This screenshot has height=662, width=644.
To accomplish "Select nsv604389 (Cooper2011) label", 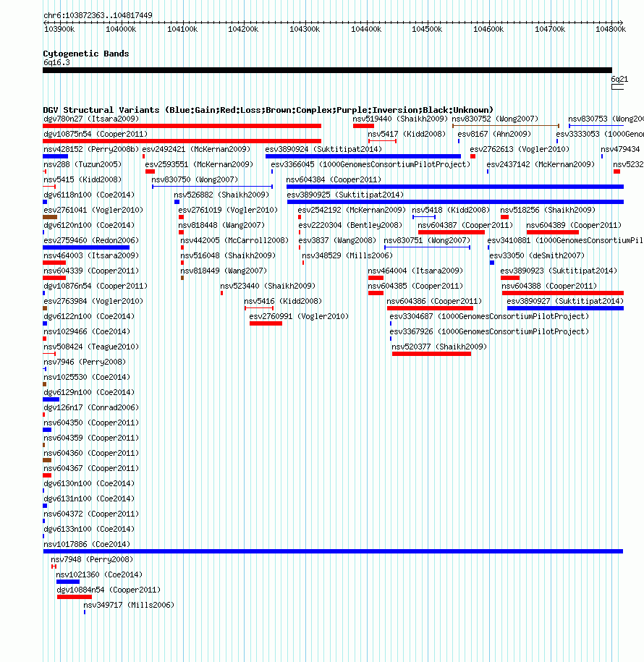I will click(x=574, y=226).
